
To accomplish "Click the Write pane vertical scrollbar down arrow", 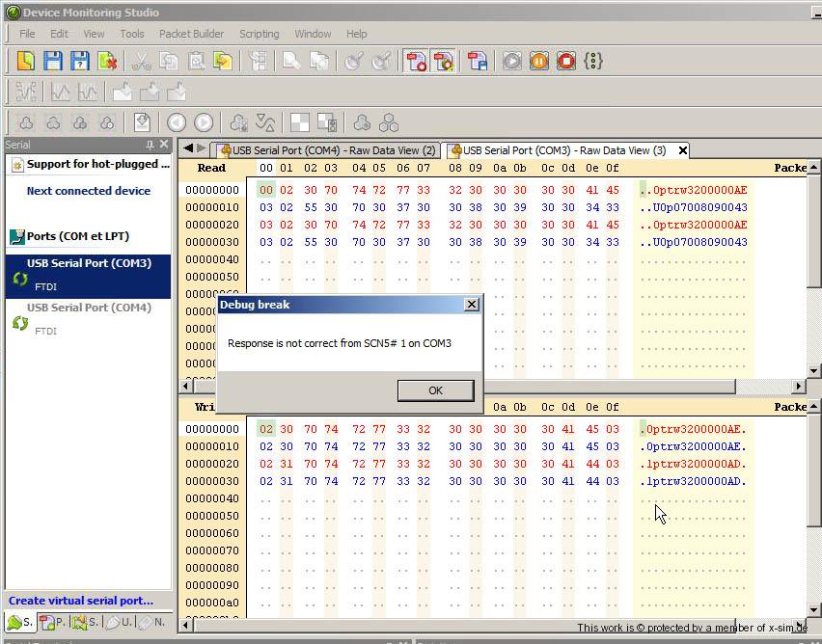I will [813, 610].
